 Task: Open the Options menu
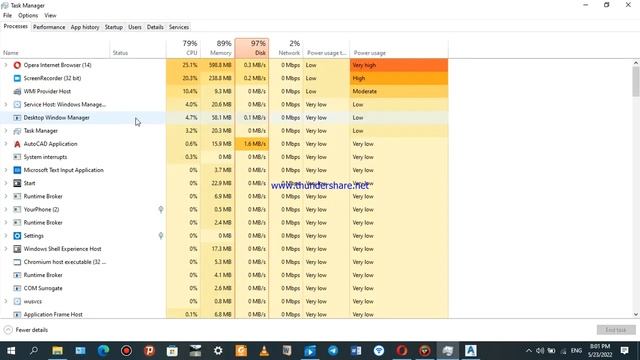tap(28, 16)
